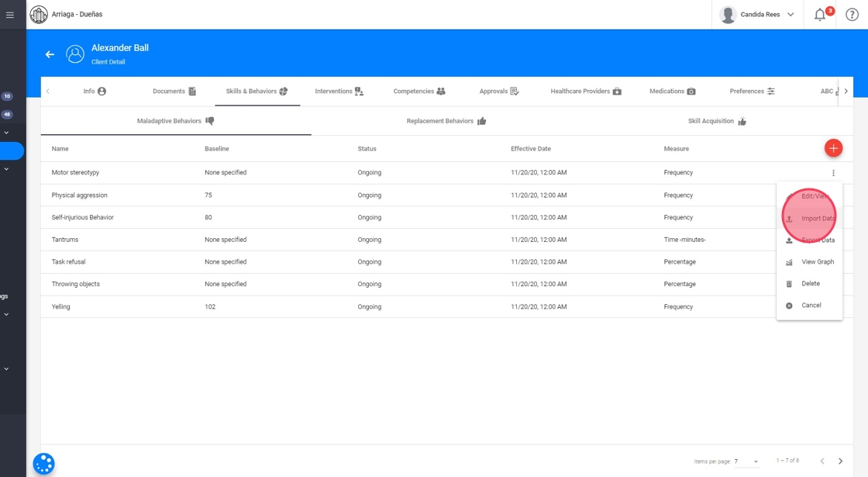Sort by the Status column header
The height and width of the screenshot is (477, 868).
tap(367, 148)
